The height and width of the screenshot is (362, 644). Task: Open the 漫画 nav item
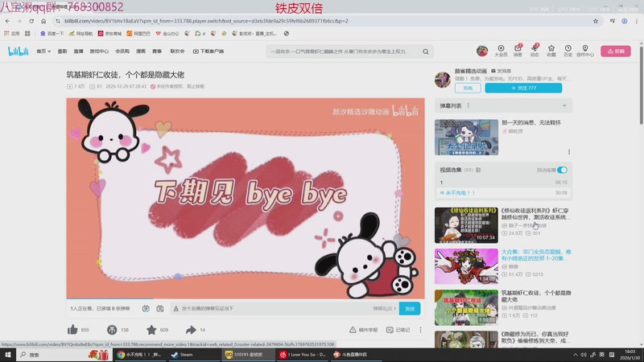[141, 51]
